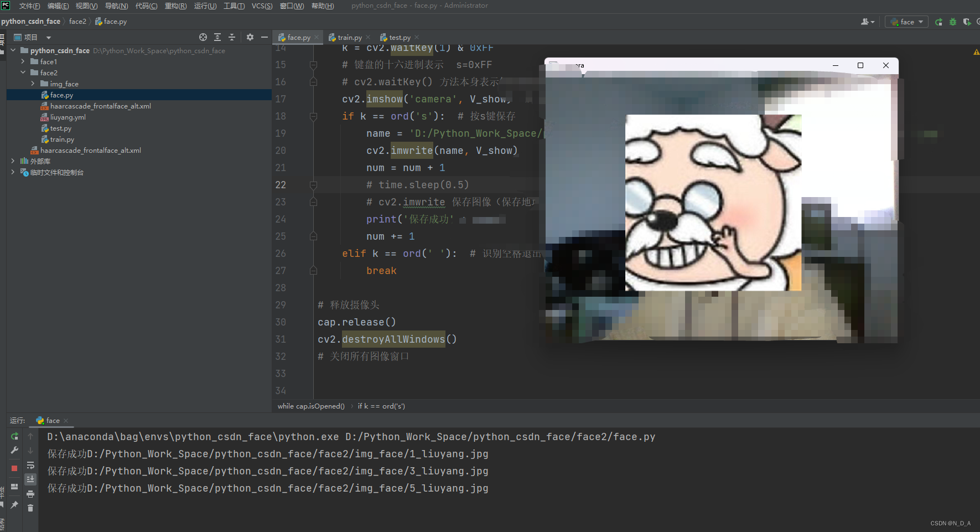Image resolution: width=980 pixels, height=532 pixels.
Task: Click the 1_liuyang.jpg output path line
Action: pos(268,454)
